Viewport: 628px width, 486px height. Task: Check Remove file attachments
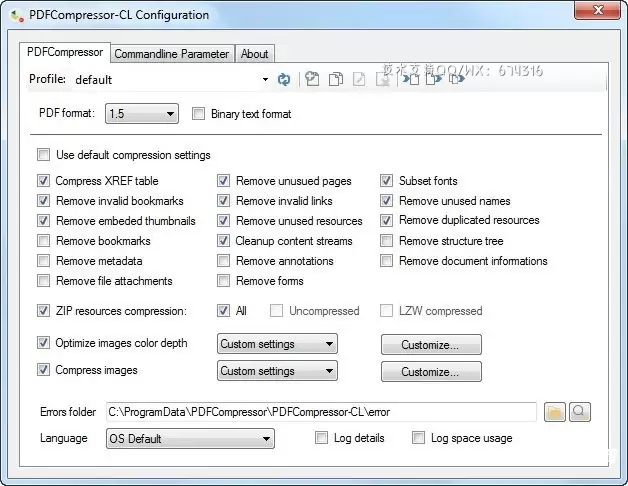pyautogui.click(x=43, y=281)
